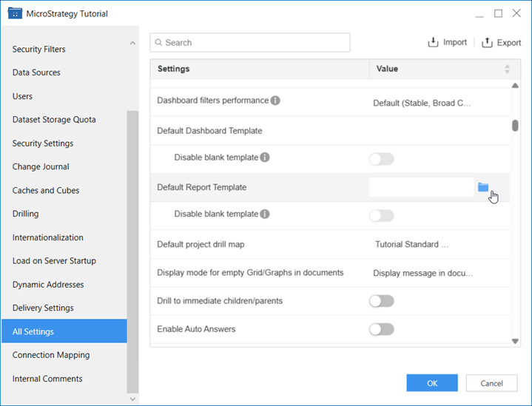
Task: Click the MicroStrategy Tutorial project icon
Action: coord(15,13)
